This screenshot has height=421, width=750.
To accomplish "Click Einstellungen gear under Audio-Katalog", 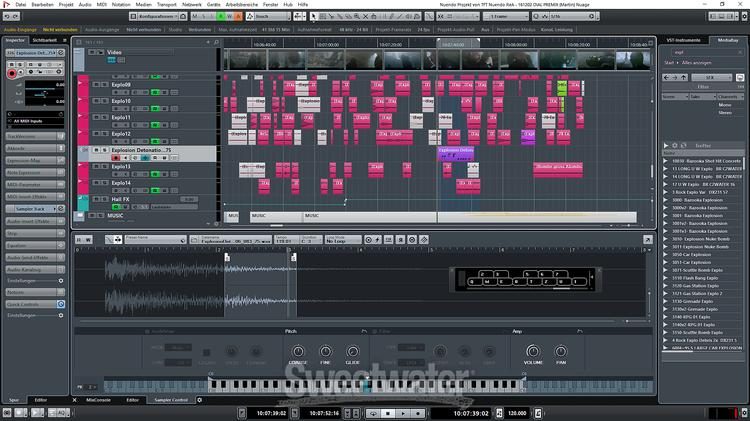I will point(61,281).
